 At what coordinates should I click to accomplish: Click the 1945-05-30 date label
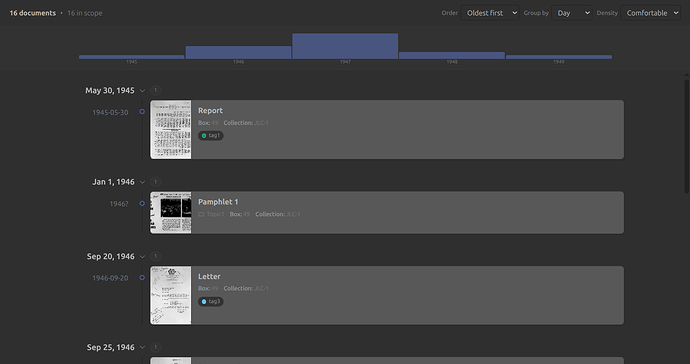tap(110, 112)
